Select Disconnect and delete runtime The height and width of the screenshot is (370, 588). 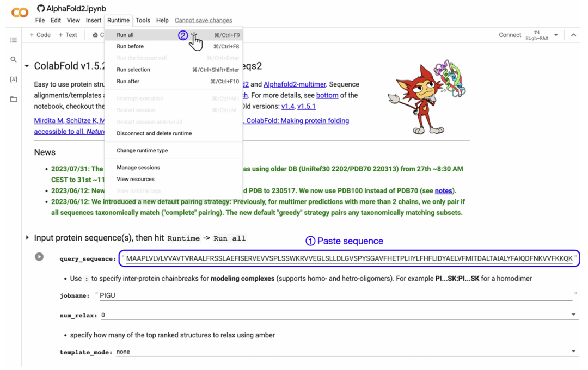pos(174,133)
